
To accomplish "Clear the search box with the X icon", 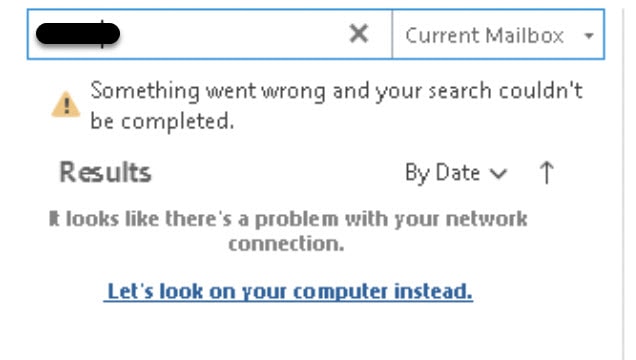I will point(359,34).
